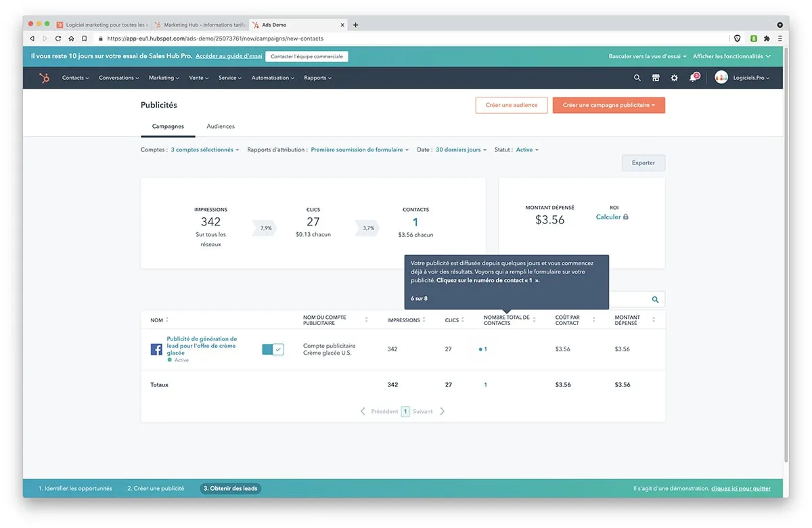Click the Exporter button
The width and height of the screenshot is (812, 528).
[644, 163]
